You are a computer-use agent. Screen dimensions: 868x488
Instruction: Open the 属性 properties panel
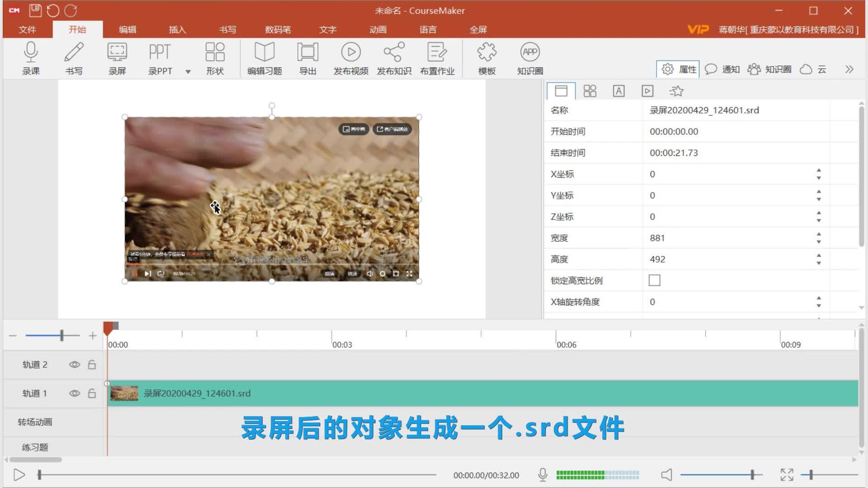[678, 69]
